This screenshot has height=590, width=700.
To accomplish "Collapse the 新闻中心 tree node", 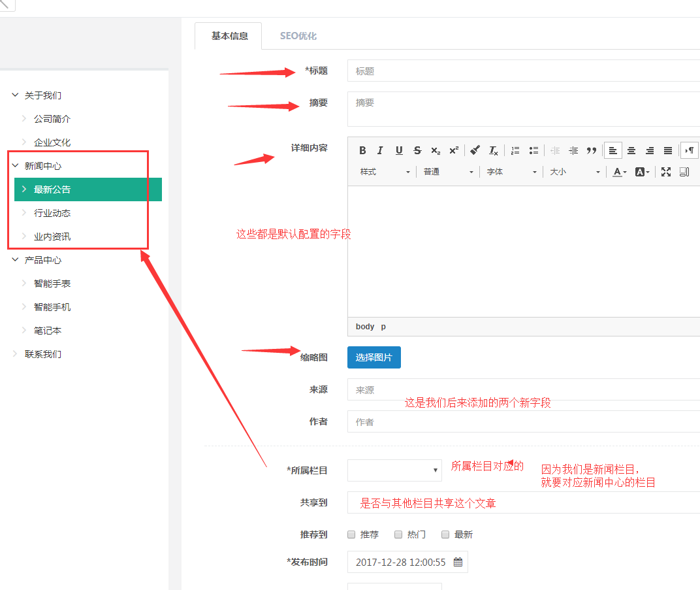I will coord(16,166).
